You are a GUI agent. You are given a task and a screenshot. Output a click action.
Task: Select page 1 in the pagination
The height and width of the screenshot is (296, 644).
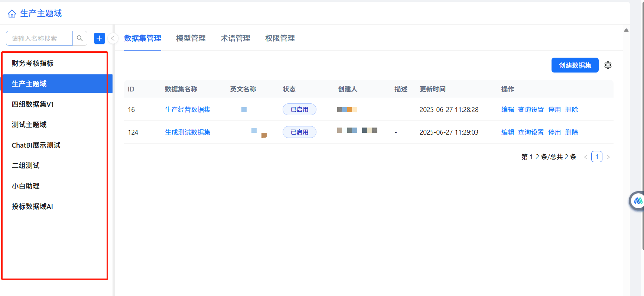click(596, 157)
